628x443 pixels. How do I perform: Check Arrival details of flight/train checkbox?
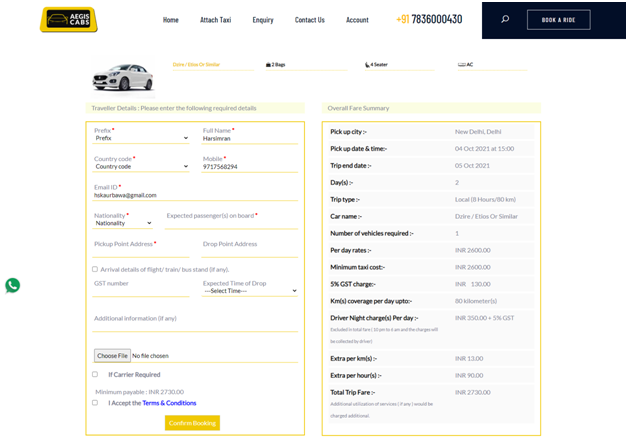click(95, 269)
